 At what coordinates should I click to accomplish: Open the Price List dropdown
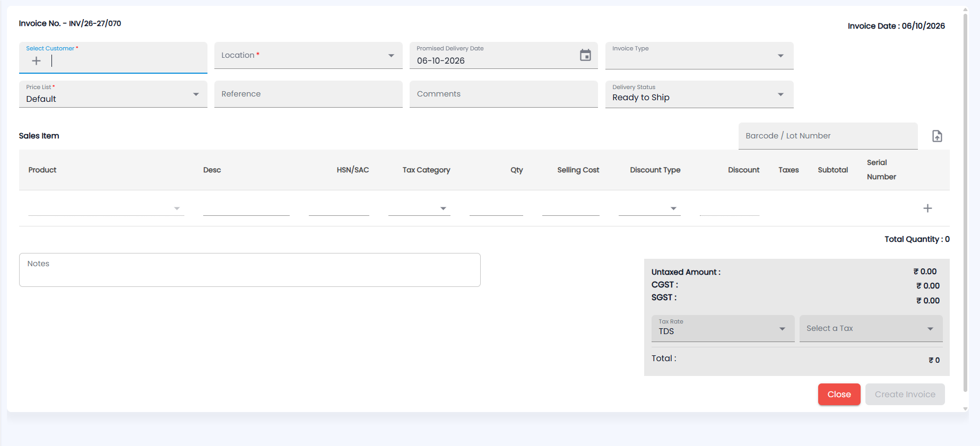point(113,94)
